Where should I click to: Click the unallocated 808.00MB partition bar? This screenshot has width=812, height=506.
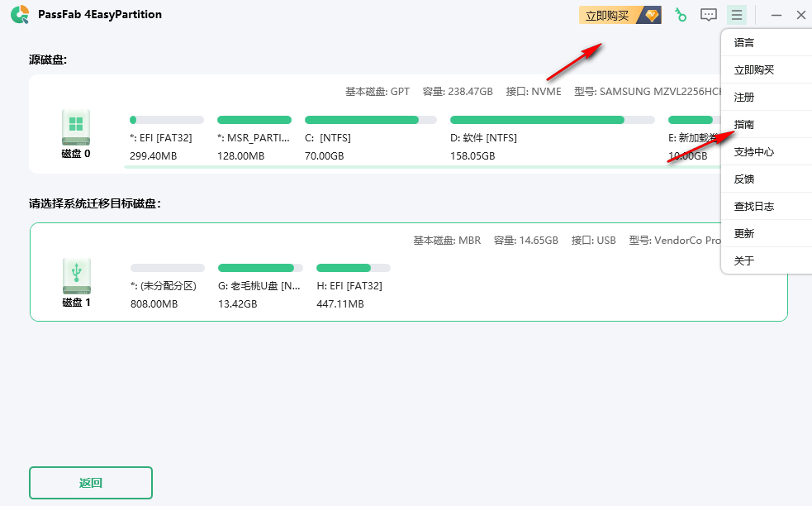(x=167, y=268)
